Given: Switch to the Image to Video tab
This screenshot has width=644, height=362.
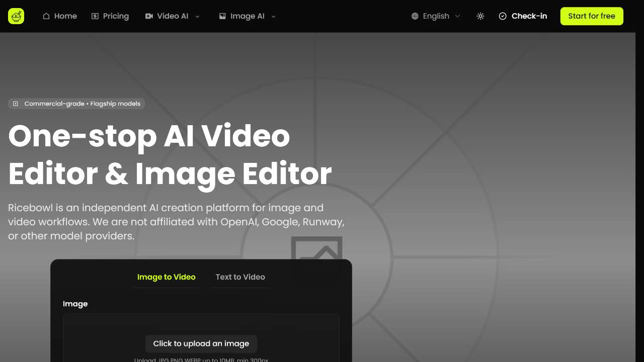Looking at the screenshot, I should click(166, 277).
